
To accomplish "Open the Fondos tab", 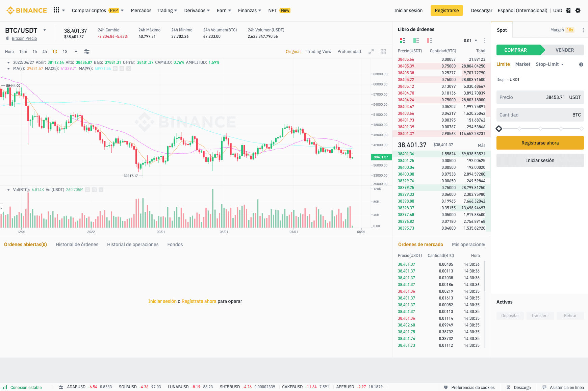I will pos(175,244).
